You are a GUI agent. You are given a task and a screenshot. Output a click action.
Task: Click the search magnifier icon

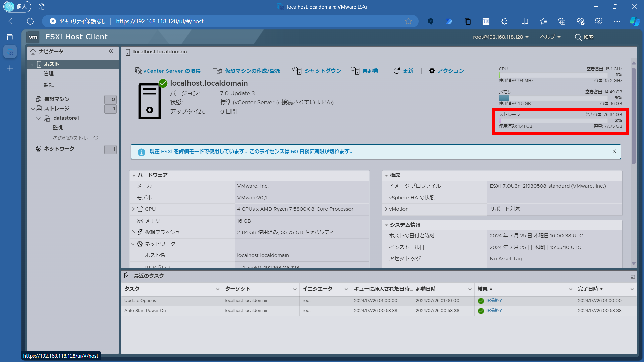point(578,37)
